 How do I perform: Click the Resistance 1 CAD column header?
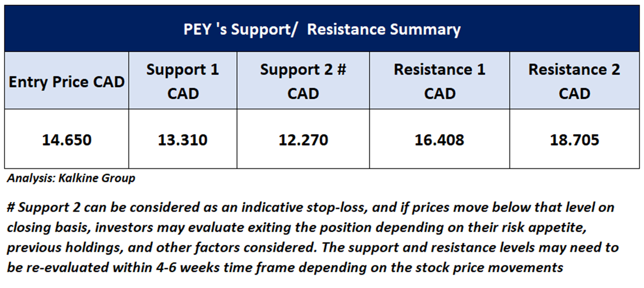439,81
